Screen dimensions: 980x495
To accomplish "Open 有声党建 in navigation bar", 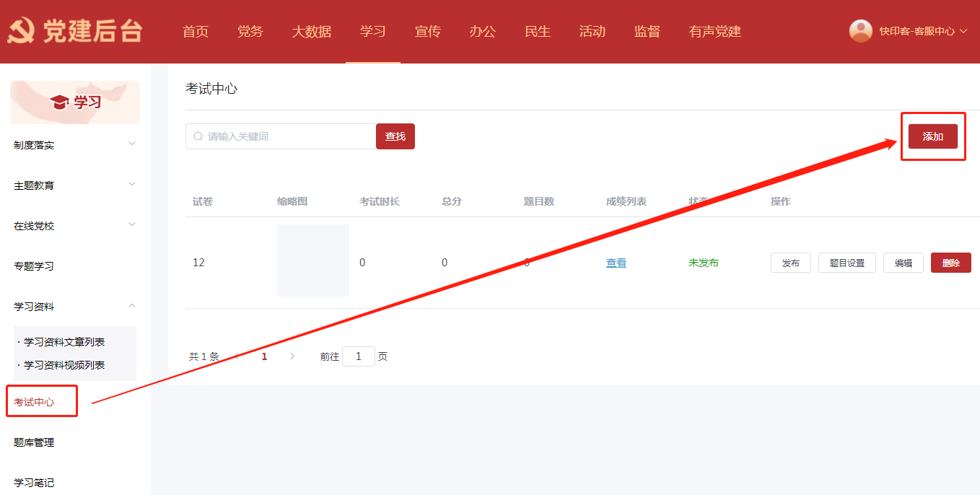I will click(x=714, y=32).
